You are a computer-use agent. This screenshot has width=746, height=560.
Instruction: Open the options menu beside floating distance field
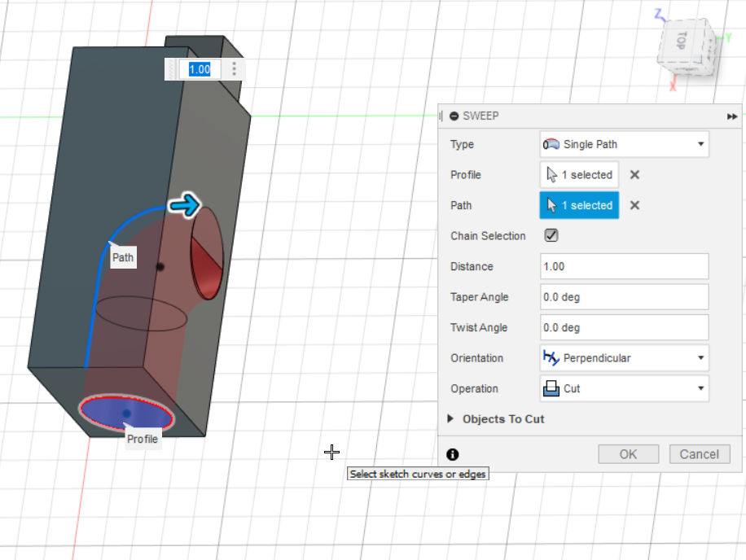(235, 69)
